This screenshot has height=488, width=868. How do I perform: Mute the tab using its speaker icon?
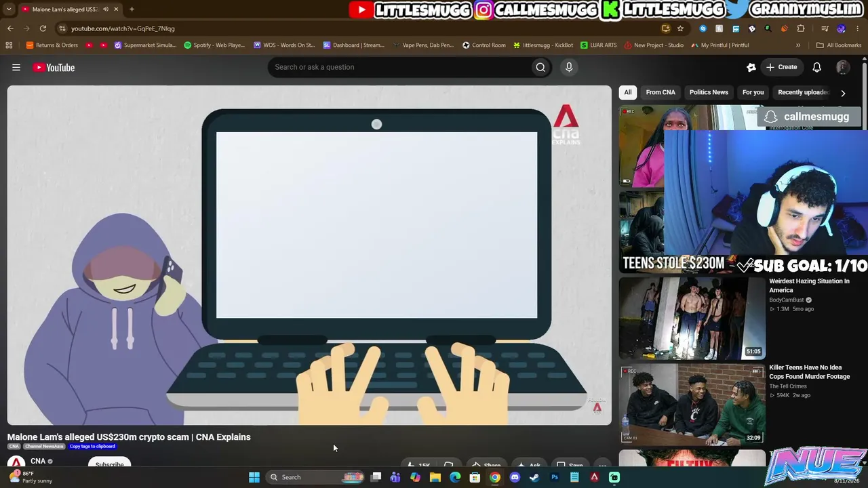[x=106, y=9]
